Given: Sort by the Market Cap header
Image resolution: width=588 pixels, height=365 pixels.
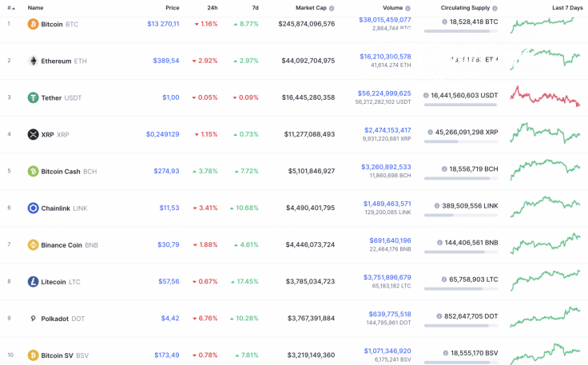Looking at the screenshot, I should click(x=311, y=8).
